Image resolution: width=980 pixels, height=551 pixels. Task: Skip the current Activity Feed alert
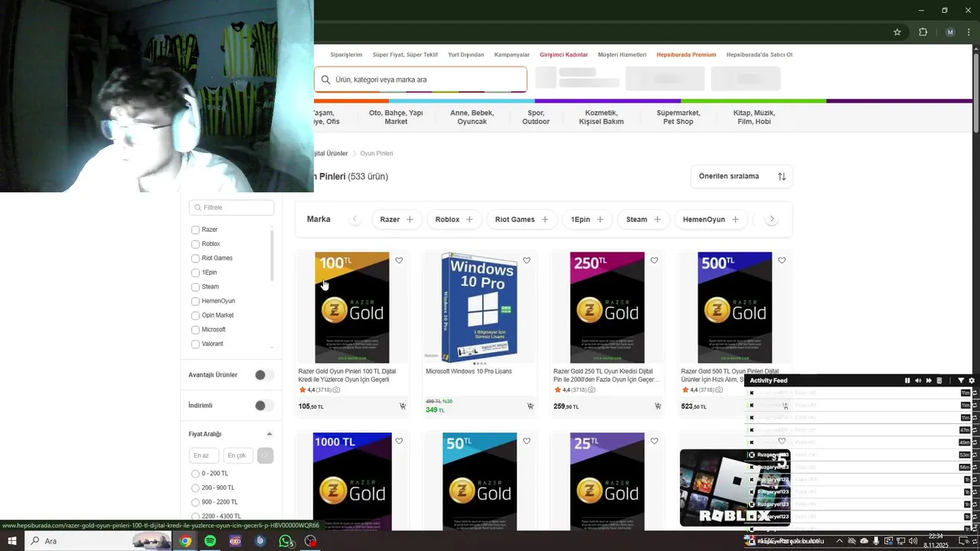pos(929,380)
